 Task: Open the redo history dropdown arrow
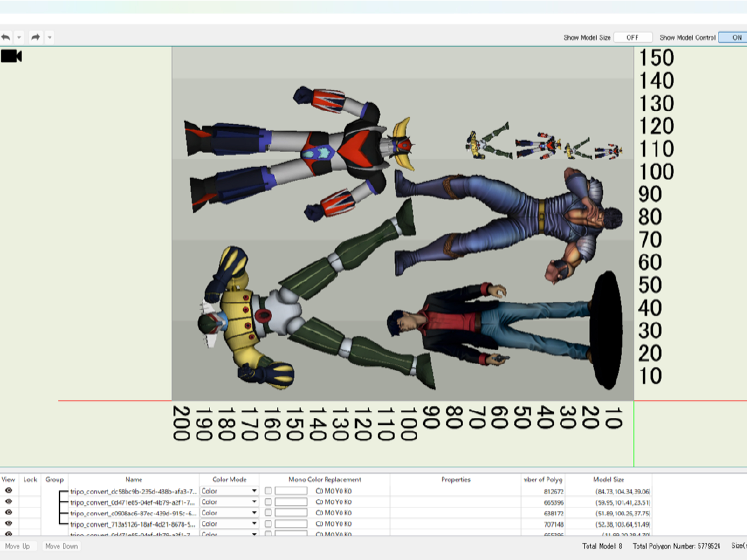click(49, 37)
